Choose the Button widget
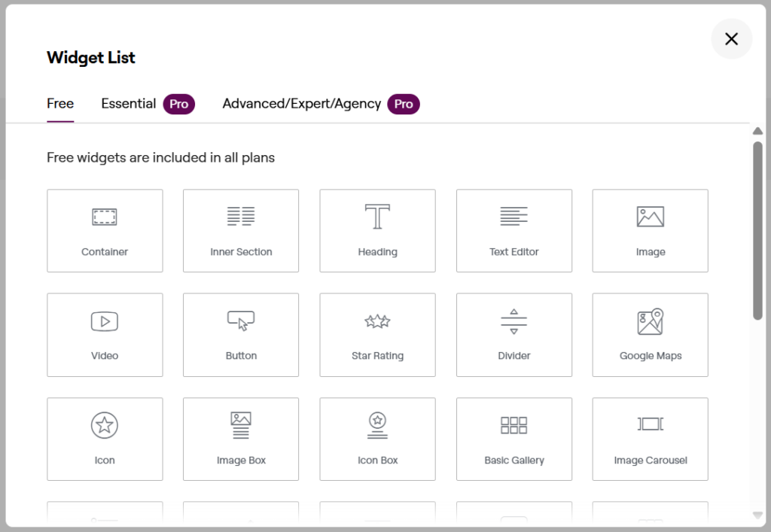The height and width of the screenshot is (532, 771). click(241, 335)
